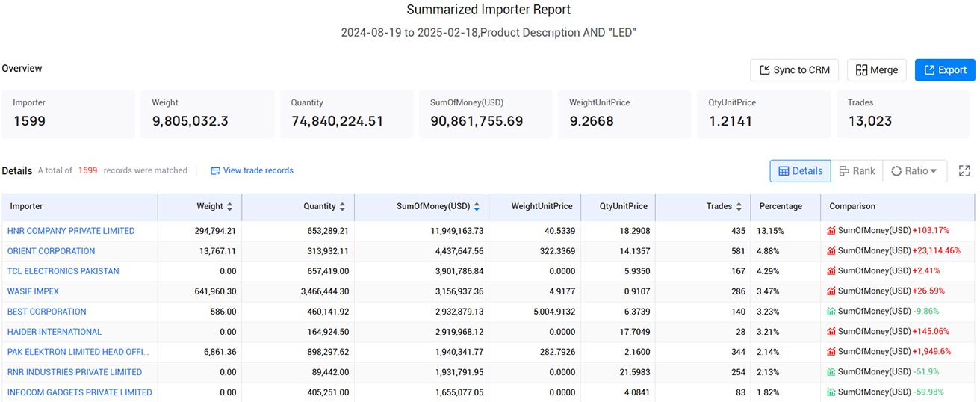Image resolution: width=980 pixels, height=402 pixels.
Task: Click the trades value 581
Action: tap(738, 251)
